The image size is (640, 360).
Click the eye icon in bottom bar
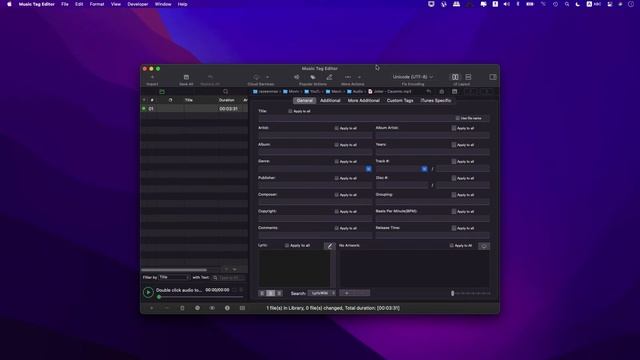[212, 308]
